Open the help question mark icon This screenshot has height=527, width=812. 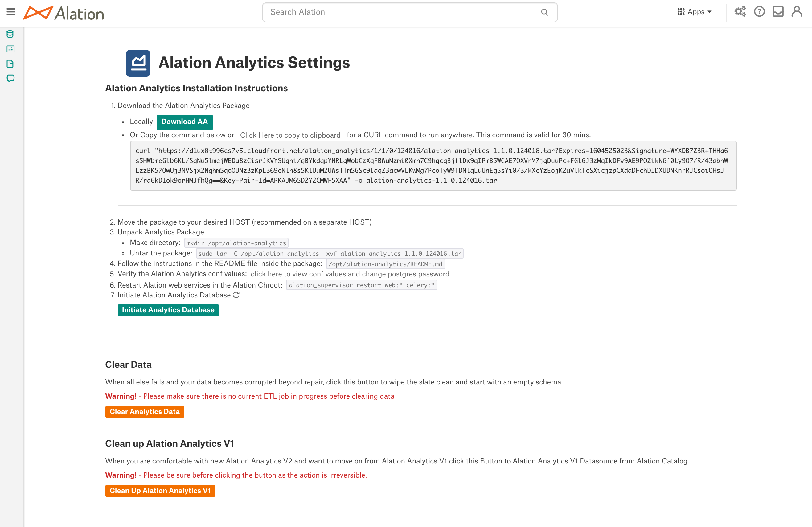pyautogui.click(x=759, y=12)
